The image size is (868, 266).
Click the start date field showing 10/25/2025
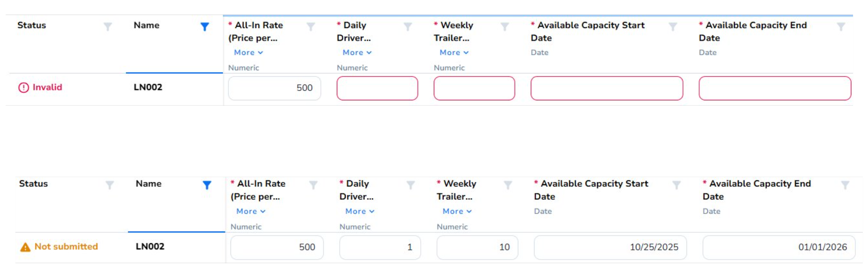[x=610, y=247]
